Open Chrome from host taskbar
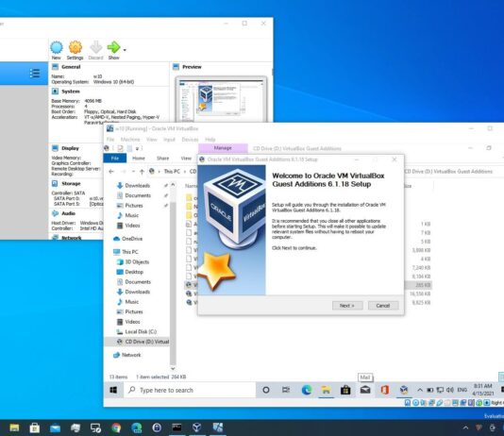The width and height of the screenshot is (504, 436). pyautogui.click(x=116, y=428)
